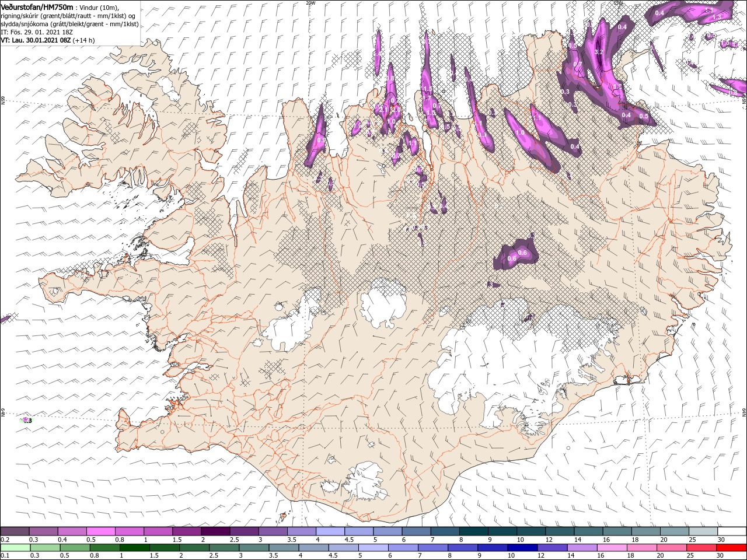Click the IT: Fös. 29. 01. 2021 18Z line
The height and width of the screenshot is (560, 747).
point(36,32)
